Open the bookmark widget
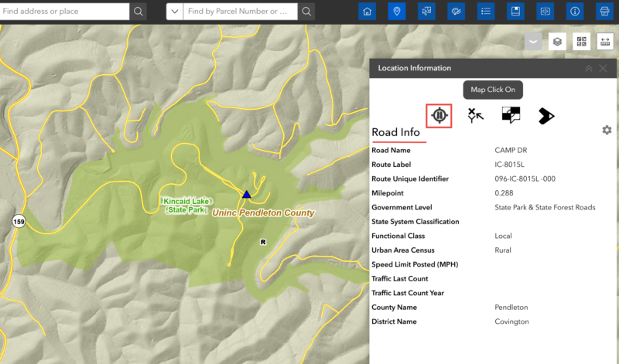The image size is (619, 364). point(515,12)
